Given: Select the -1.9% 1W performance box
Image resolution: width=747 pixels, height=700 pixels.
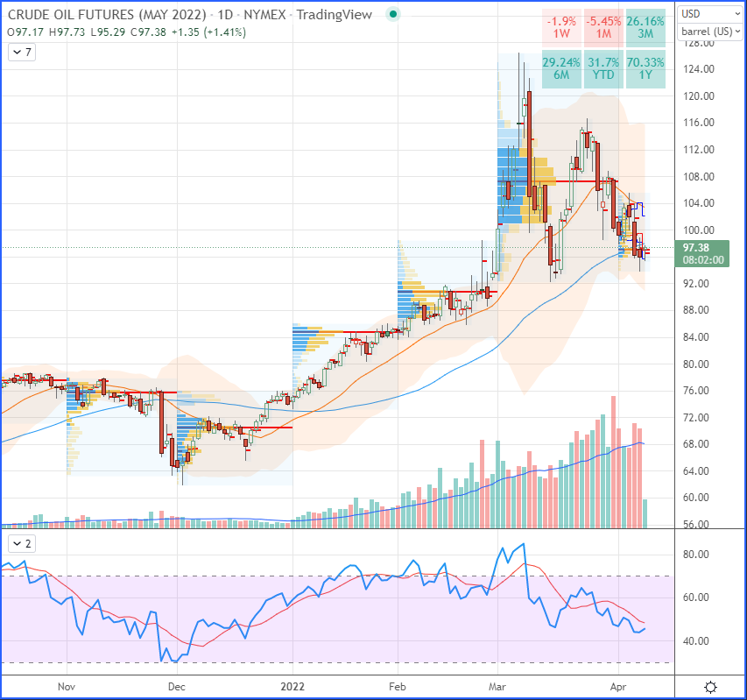Looking at the screenshot, I should point(561,28).
